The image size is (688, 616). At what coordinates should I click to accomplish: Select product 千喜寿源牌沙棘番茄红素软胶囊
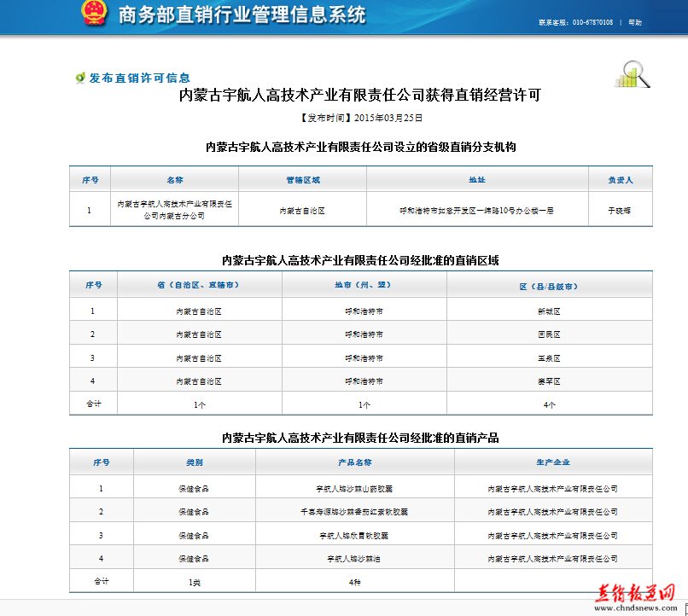(x=354, y=512)
